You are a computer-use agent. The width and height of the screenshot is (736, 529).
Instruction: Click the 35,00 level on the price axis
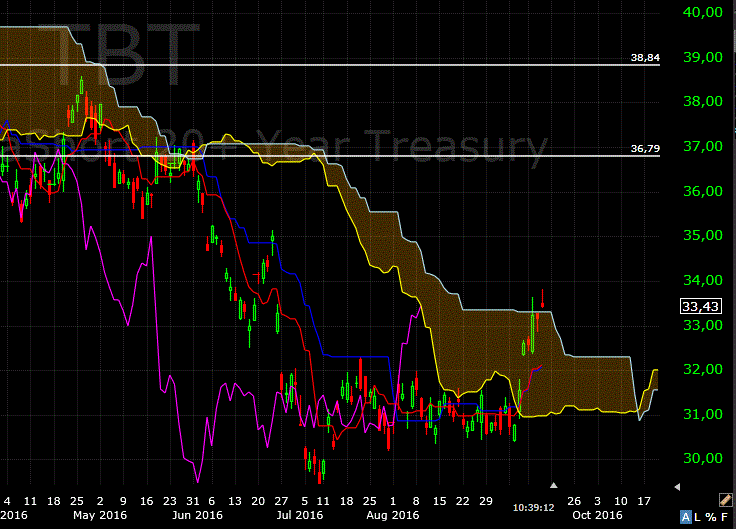click(x=701, y=236)
